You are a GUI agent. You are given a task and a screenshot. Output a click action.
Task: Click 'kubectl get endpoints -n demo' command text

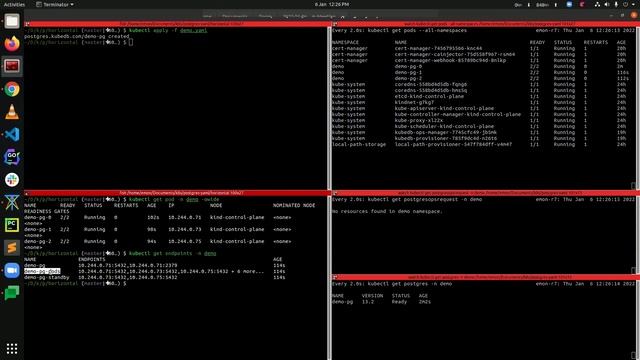(173, 253)
